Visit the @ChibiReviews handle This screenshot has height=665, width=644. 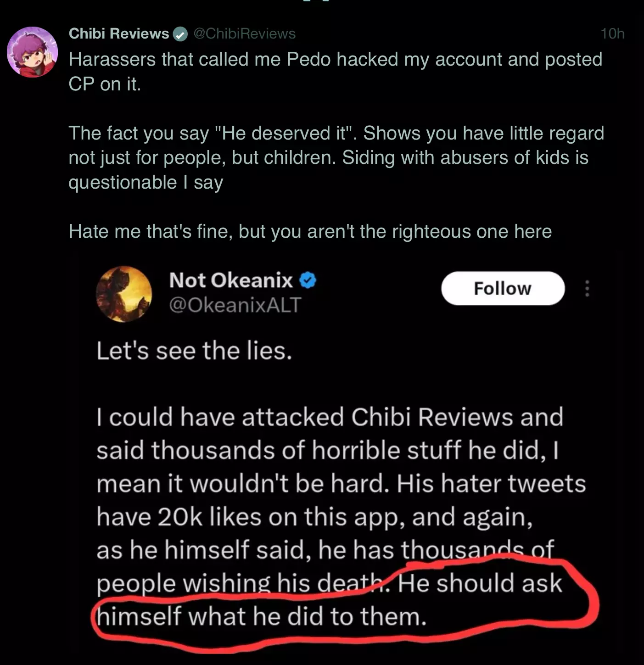click(245, 34)
